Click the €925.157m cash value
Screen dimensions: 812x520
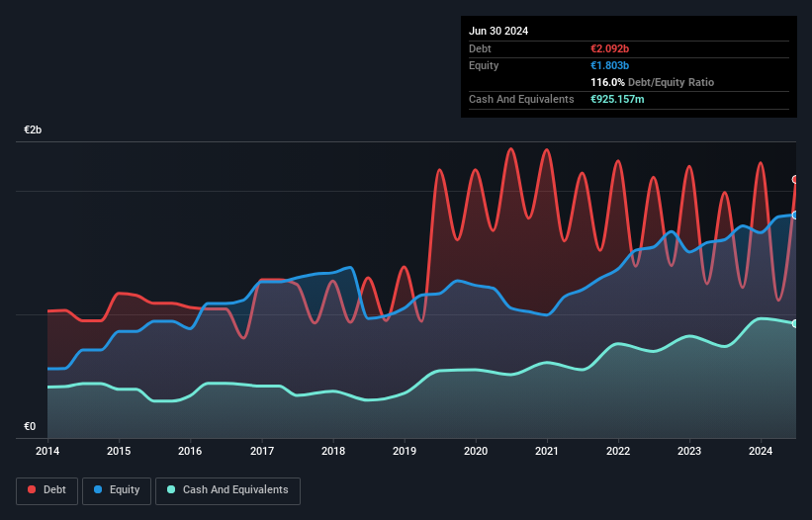(617, 99)
